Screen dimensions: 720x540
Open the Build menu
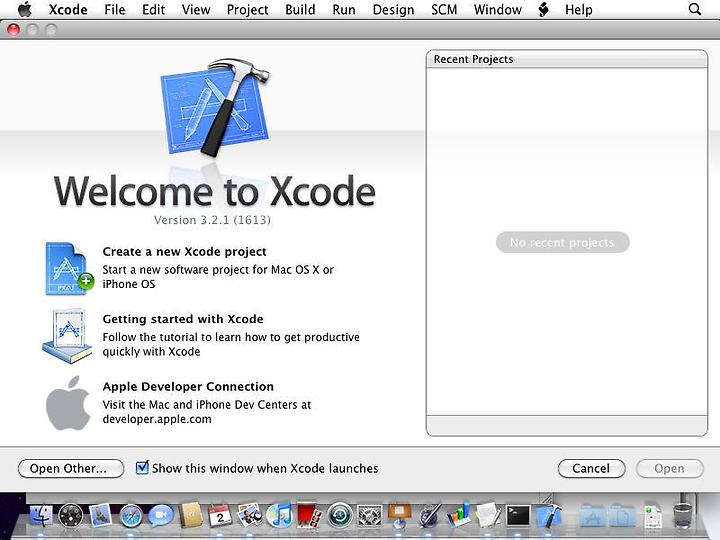tap(300, 9)
